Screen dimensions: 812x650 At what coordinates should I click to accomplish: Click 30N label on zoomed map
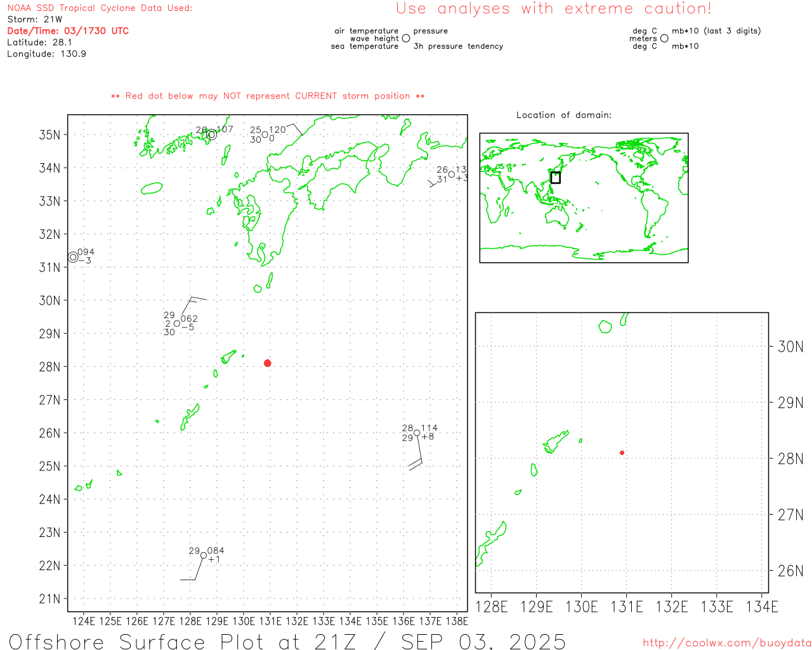pyautogui.click(x=790, y=347)
